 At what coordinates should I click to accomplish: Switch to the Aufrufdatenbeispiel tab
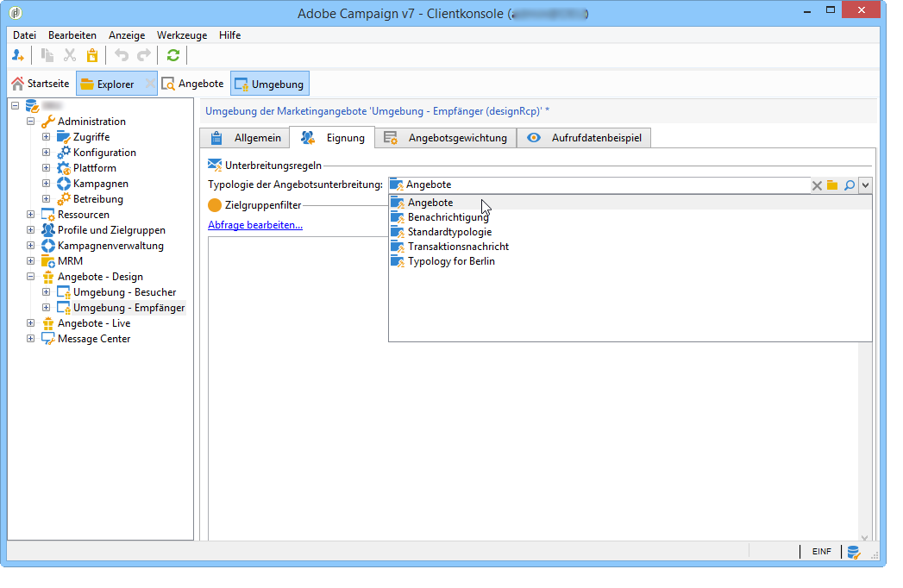click(584, 138)
